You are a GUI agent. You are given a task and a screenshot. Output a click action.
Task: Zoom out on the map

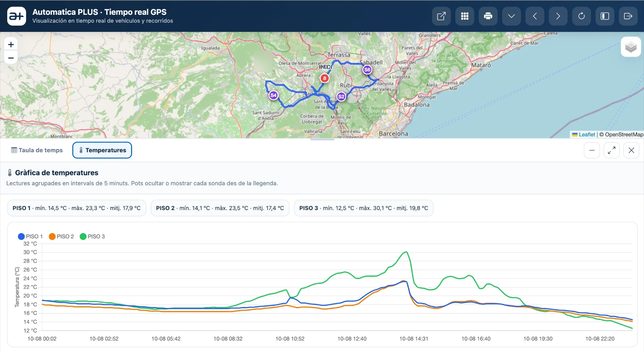coord(11,58)
